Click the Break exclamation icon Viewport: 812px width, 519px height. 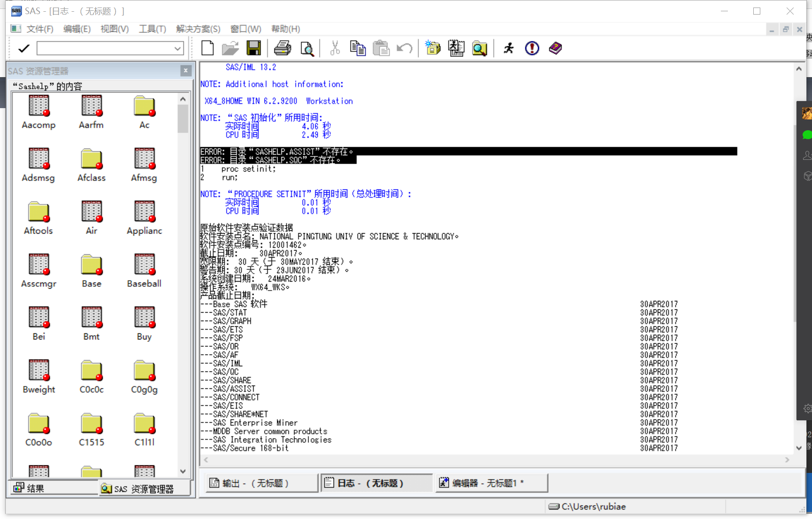[x=532, y=48]
